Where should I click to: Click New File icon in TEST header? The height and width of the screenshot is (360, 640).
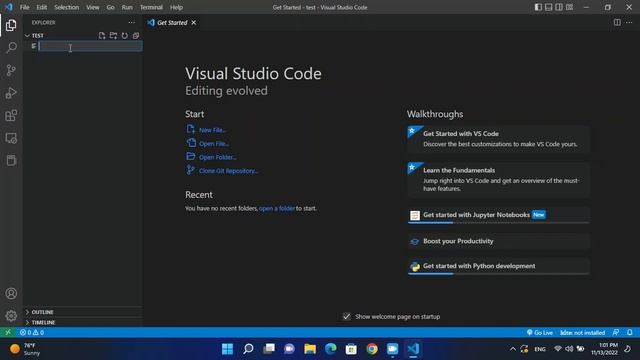click(102, 36)
